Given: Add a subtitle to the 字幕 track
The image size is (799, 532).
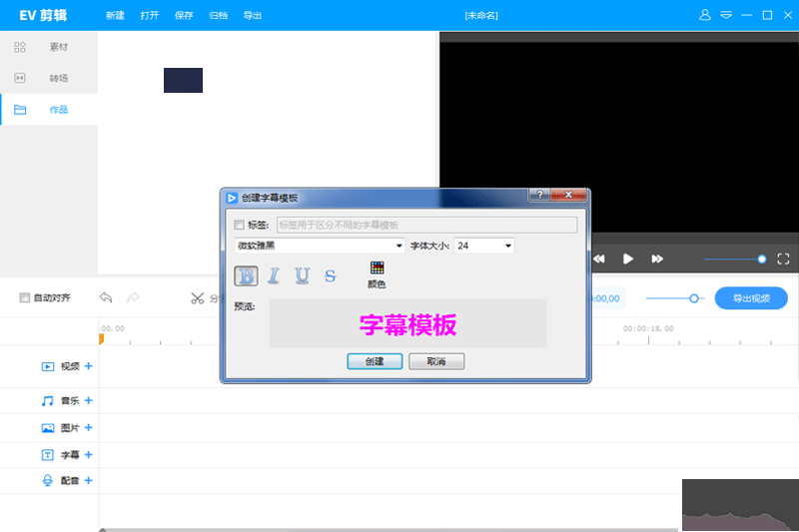Looking at the screenshot, I should click(x=89, y=454).
